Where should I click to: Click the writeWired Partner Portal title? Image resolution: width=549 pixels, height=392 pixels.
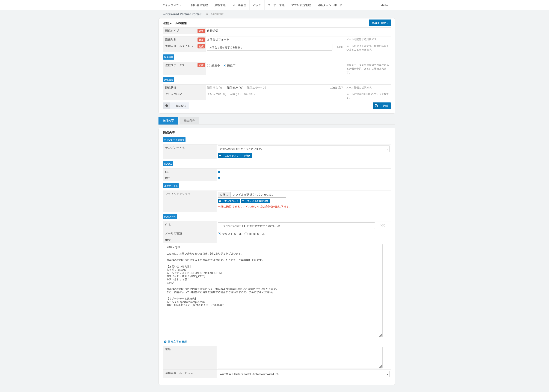[182, 14]
